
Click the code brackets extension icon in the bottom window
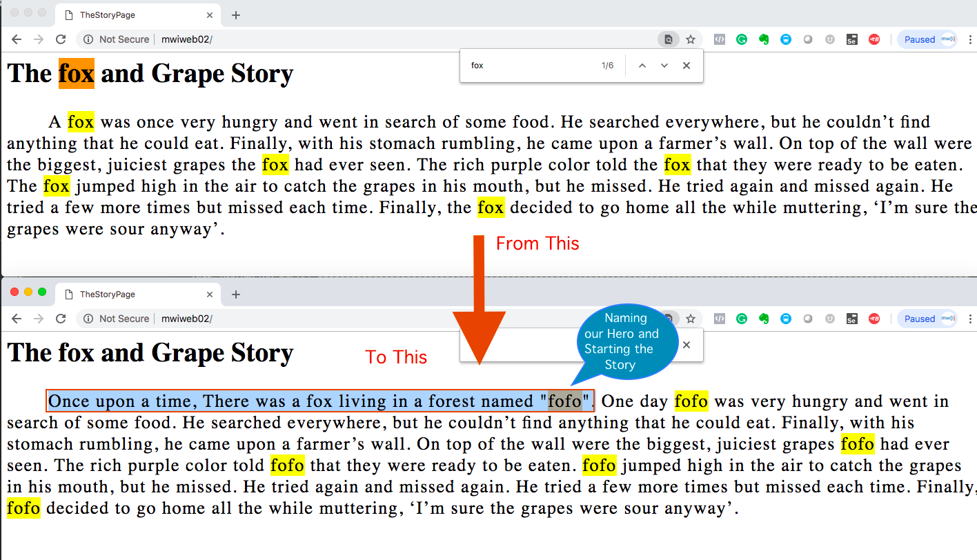point(719,319)
